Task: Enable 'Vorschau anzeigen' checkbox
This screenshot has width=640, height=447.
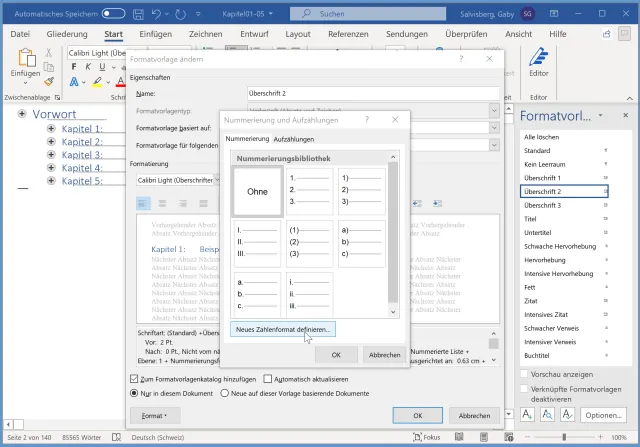Action: point(524,374)
